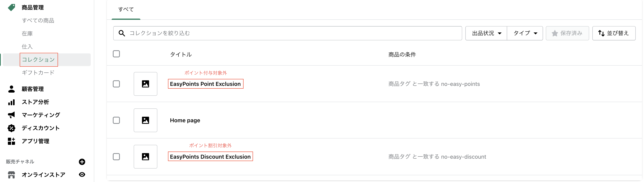Click the discount badge icon
Image resolution: width=644 pixels, height=182 pixels.
[x=11, y=128]
